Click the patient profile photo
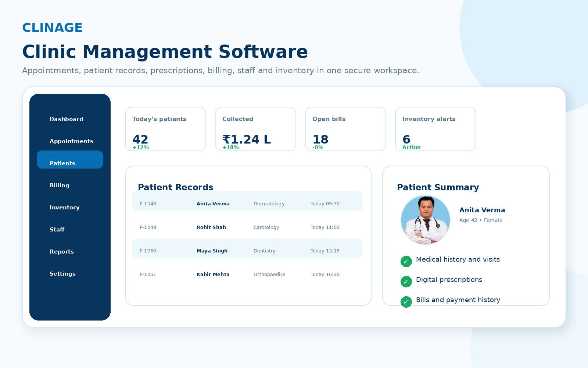This screenshot has height=368, width=588. [426, 220]
